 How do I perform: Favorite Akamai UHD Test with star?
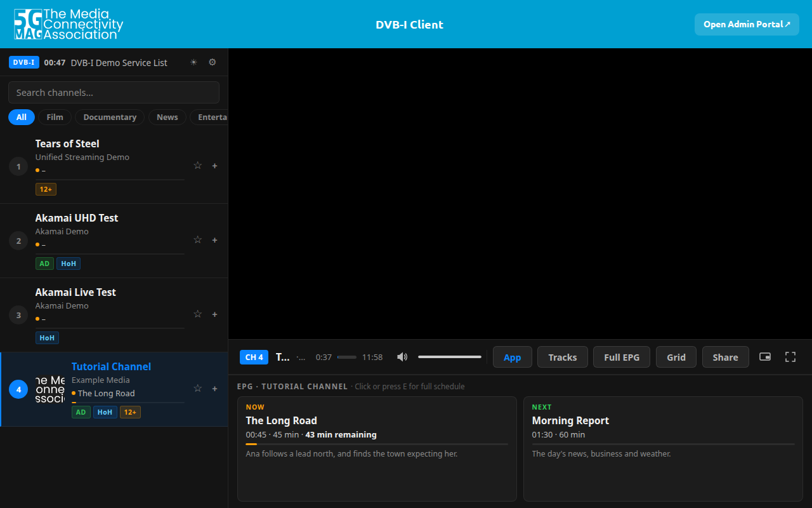tap(197, 240)
